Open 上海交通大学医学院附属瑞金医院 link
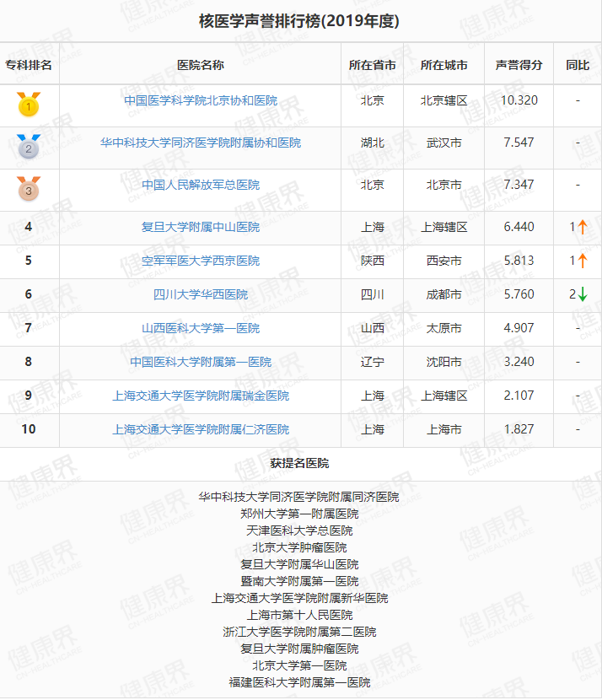602x700 pixels. [x=201, y=396]
